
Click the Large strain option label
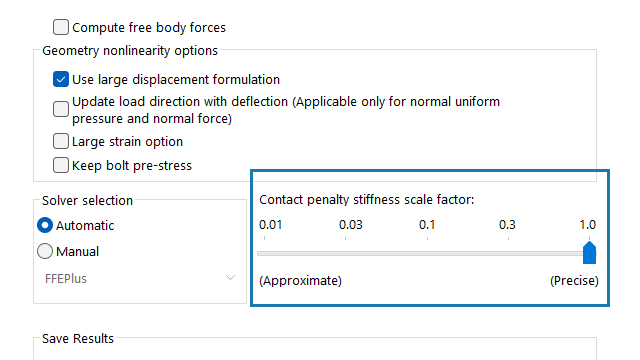(x=127, y=142)
